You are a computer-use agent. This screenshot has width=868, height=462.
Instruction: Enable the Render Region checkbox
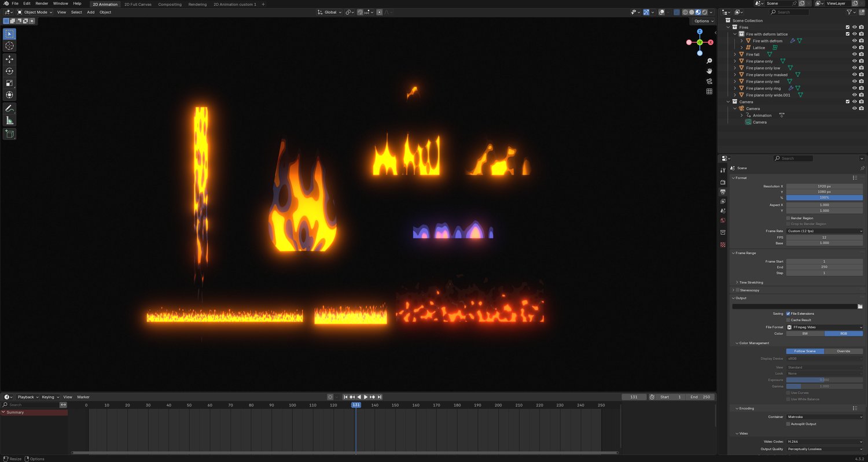(788, 218)
